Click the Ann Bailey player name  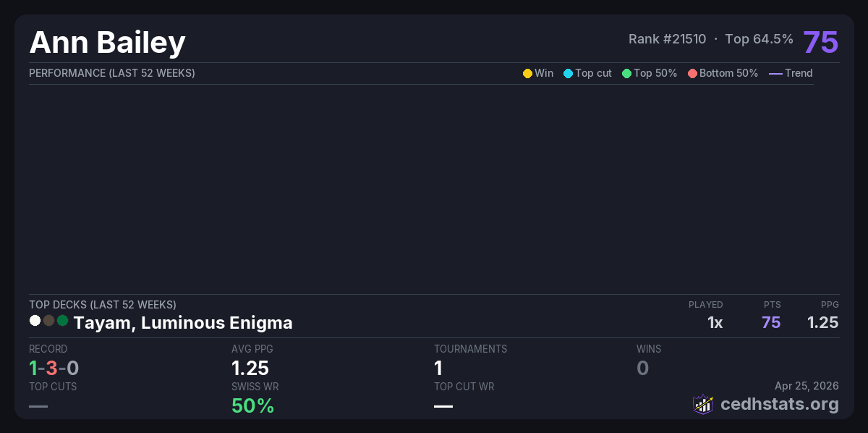[107, 43]
